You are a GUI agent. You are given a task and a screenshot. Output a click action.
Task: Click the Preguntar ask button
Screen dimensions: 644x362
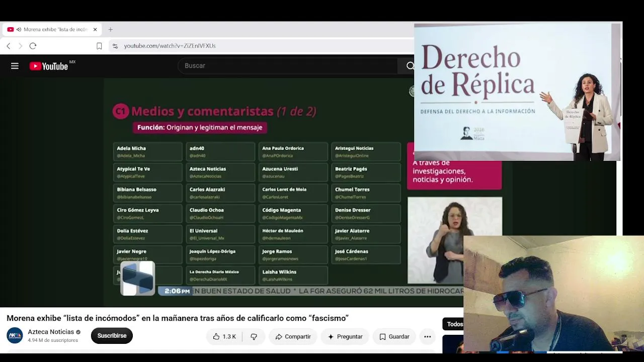345,336
